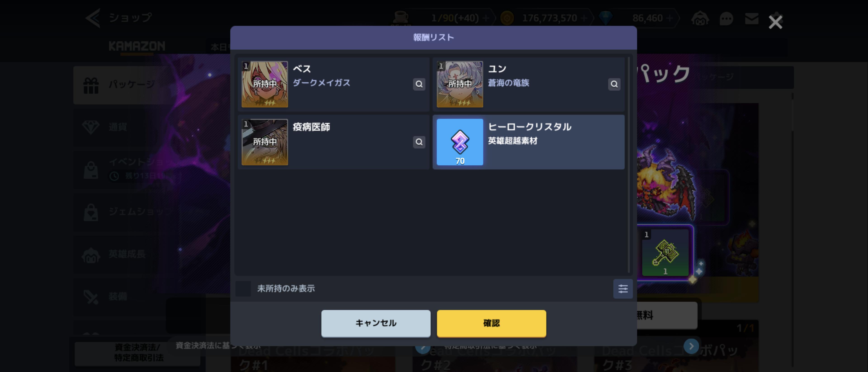Open the magnifier details for ユン
Viewport: 868px width, 372px height.
pos(614,84)
